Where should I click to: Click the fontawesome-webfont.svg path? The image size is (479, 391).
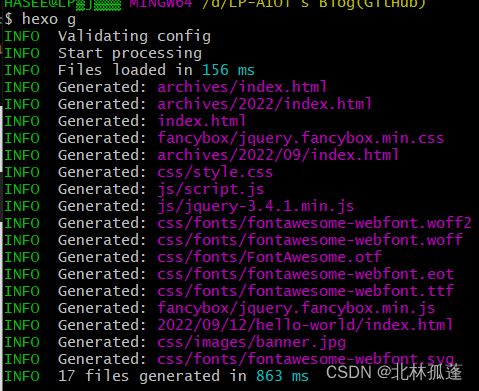[x=305, y=359]
